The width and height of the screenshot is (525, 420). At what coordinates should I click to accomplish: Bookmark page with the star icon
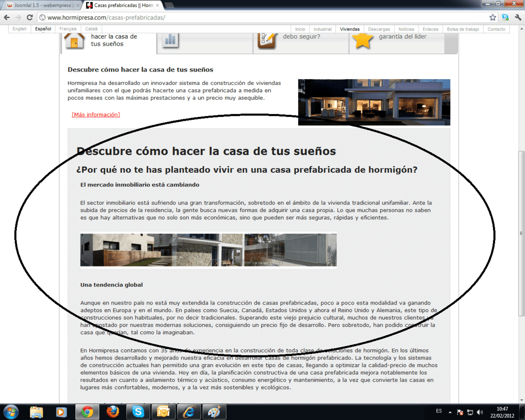[493, 17]
